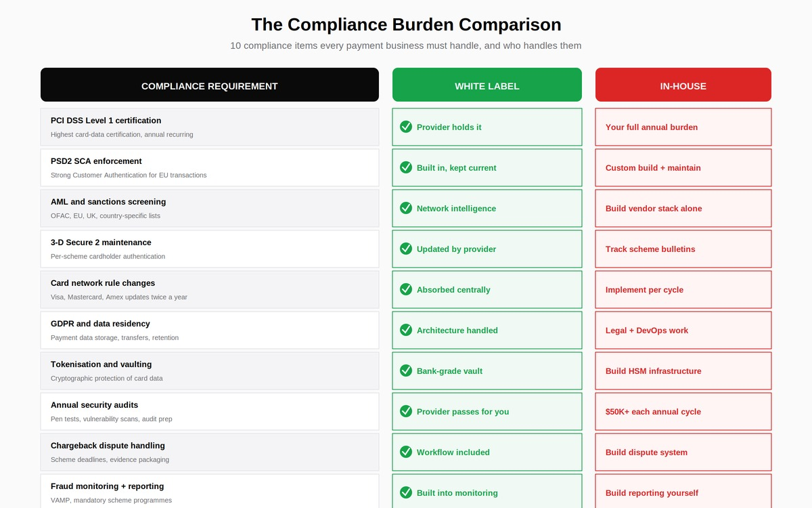
Task: Select the Tokenisation and vaulting row
Action: pyautogui.click(x=210, y=371)
